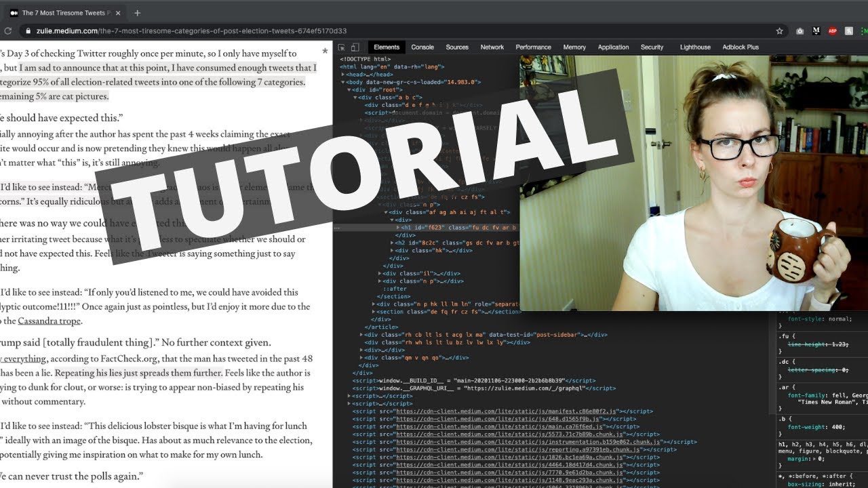Image resolution: width=868 pixels, height=488 pixels.
Task: Open the Adblock Plus DevTools tab
Action: pos(741,47)
